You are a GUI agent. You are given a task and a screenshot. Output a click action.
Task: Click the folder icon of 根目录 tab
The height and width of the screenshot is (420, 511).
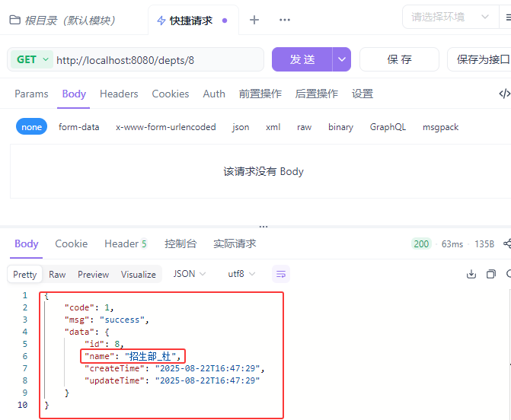(14, 21)
